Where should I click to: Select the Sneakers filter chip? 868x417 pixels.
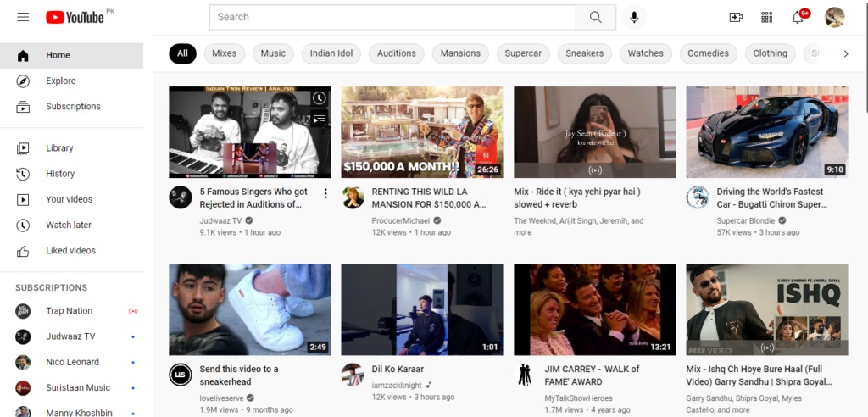585,53
